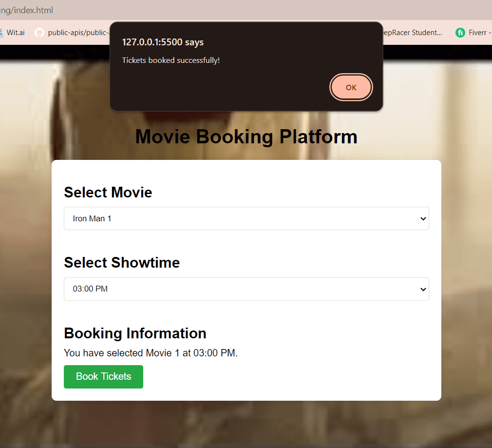
Task: Click the Booking Information heading
Action: [x=135, y=333]
